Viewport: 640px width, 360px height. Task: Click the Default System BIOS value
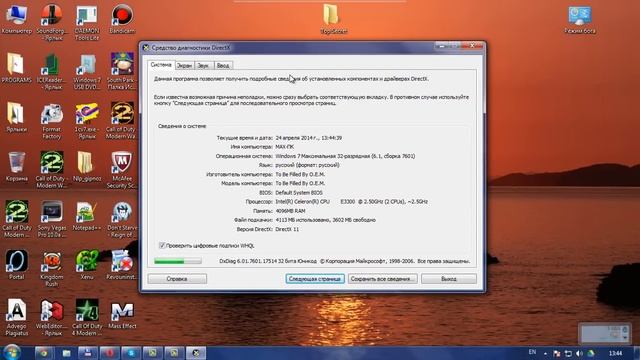[299, 193]
